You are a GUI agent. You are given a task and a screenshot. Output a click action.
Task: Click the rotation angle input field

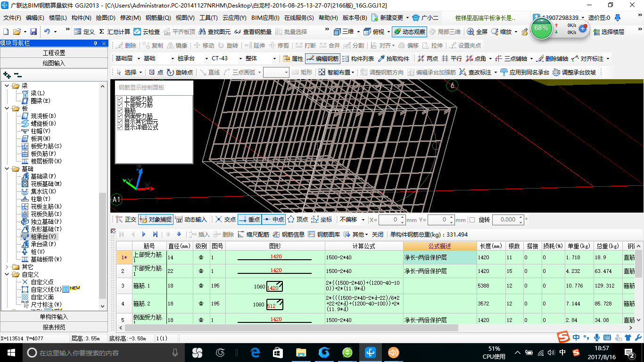tap(504, 220)
